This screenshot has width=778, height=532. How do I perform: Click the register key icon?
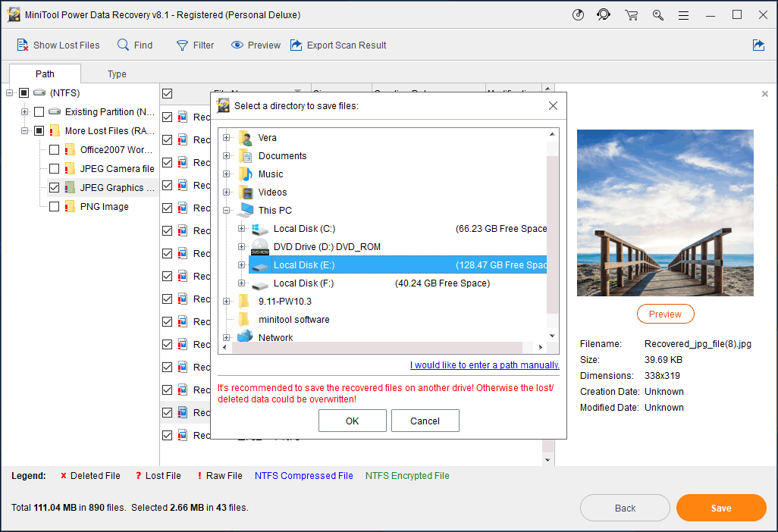click(657, 15)
